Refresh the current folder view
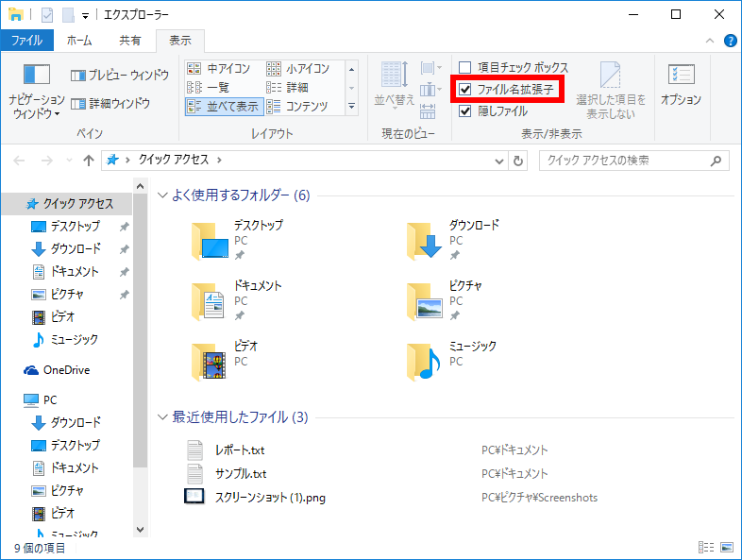The width and height of the screenshot is (742, 560). (x=518, y=161)
